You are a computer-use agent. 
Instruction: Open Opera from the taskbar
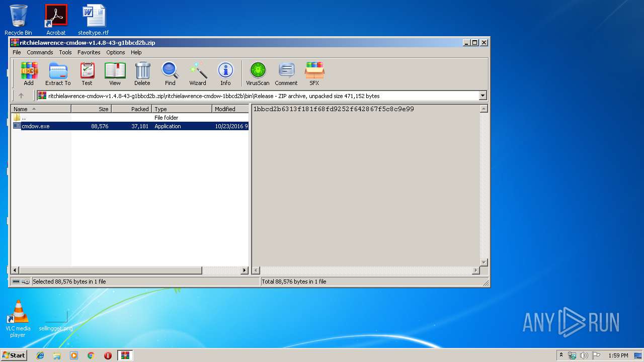click(x=108, y=355)
